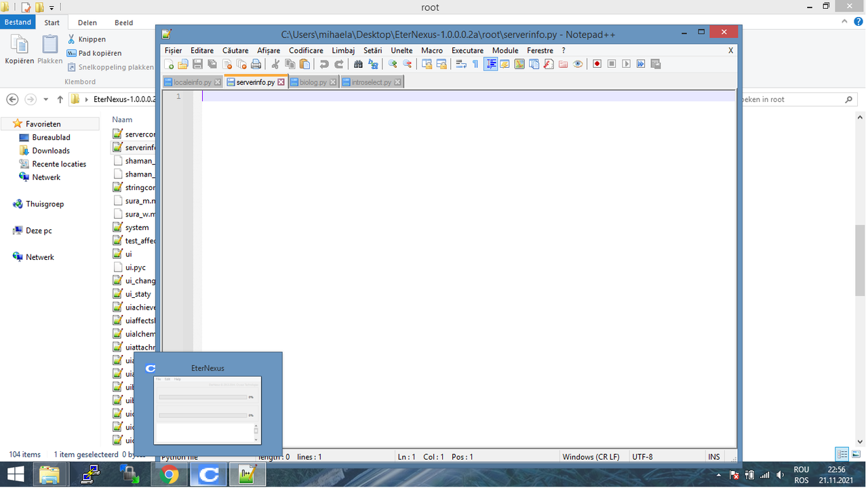868x488 pixels.
Task: Save the current file via toolbar
Action: pos(197,64)
